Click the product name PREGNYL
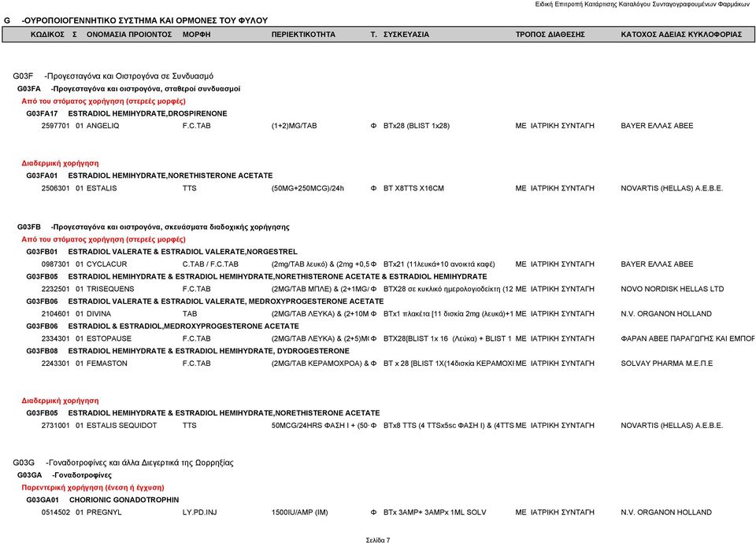Viewport: 756px width, 543px height. click(x=104, y=512)
